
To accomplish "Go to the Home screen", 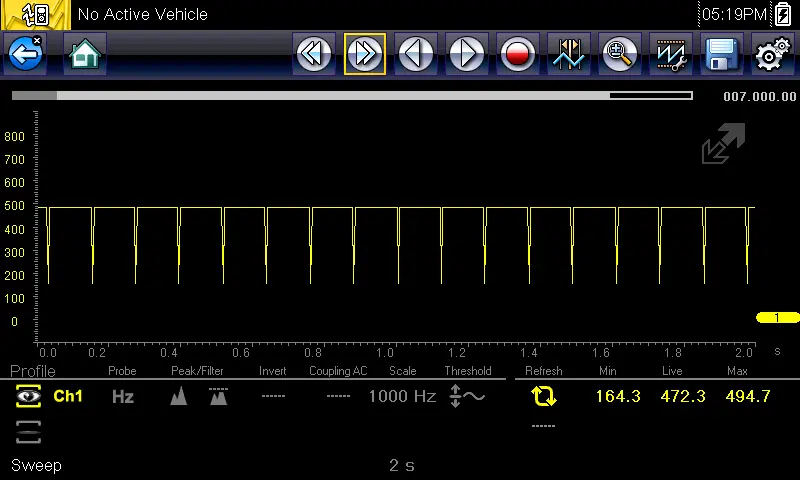I will click(x=85, y=54).
